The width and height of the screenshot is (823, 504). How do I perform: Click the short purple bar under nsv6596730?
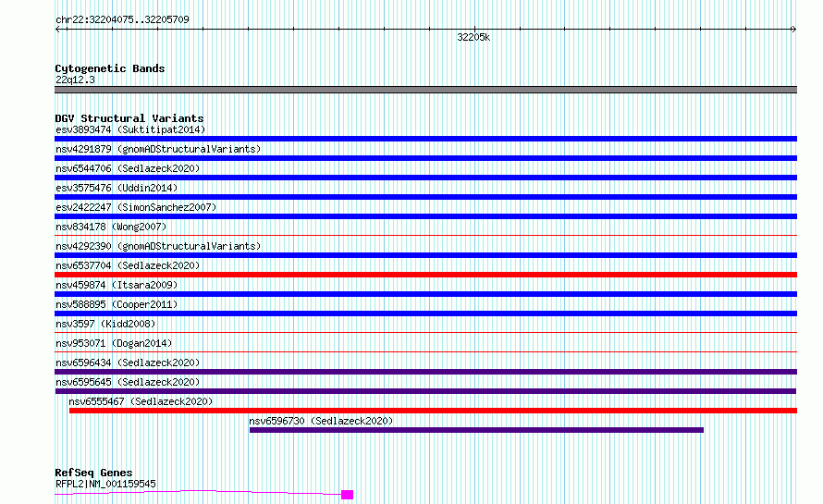click(476, 430)
